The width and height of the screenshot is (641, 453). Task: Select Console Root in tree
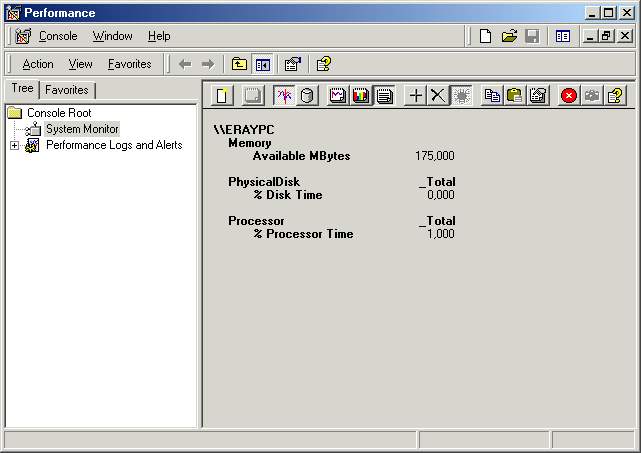pyautogui.click(x=59, y=113)
